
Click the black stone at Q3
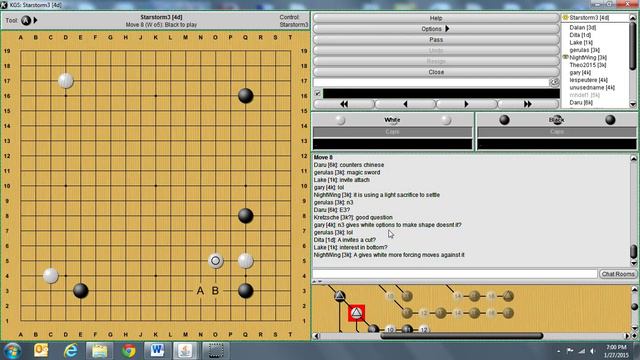point(245,291)
